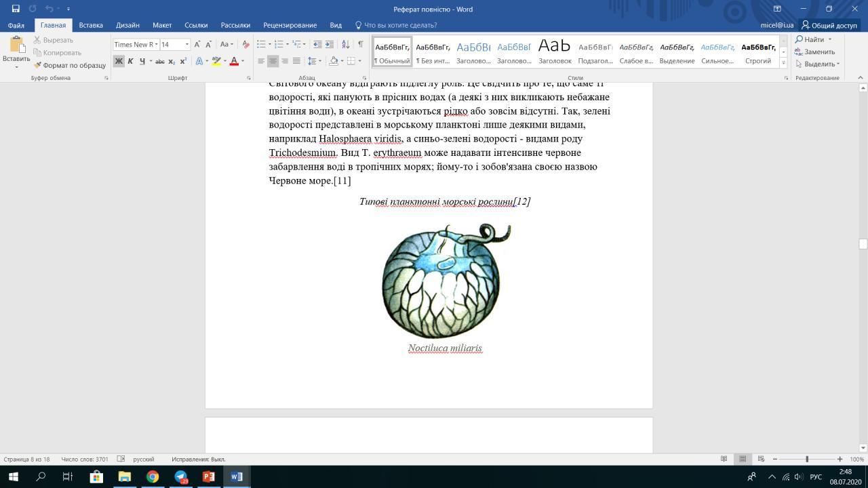The image size is (868, 488).
Task: Open the font name dropdown
Action: 157,45
